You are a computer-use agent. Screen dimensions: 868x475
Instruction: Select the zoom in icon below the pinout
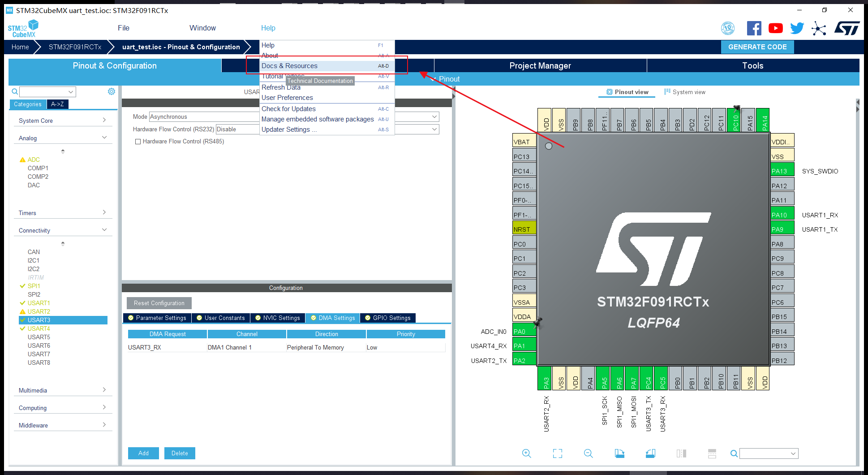[527, 453]
